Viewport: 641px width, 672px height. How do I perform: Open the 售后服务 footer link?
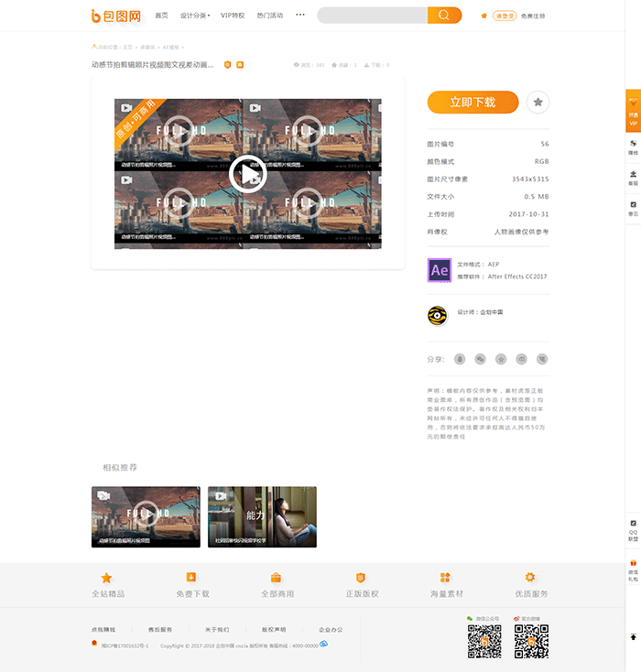click(x=160, y=630)
